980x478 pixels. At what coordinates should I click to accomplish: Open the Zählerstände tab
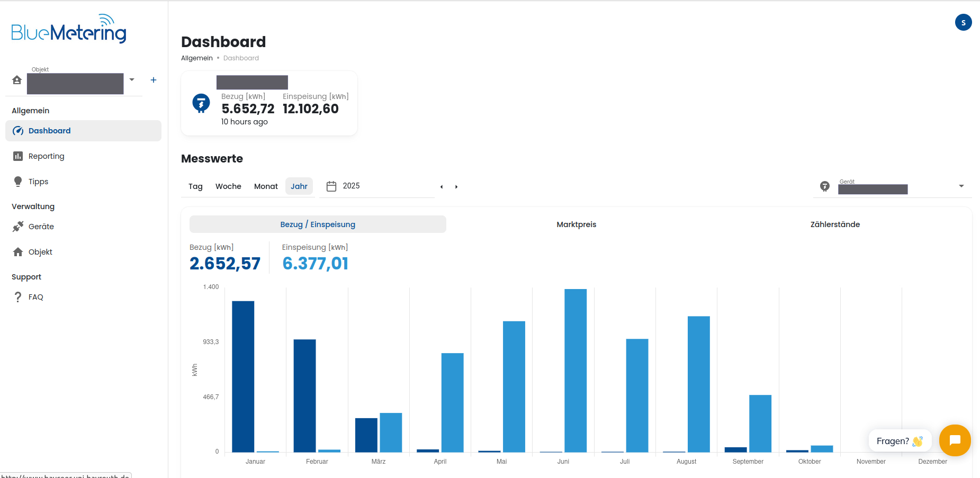click(x=835, y=224)
